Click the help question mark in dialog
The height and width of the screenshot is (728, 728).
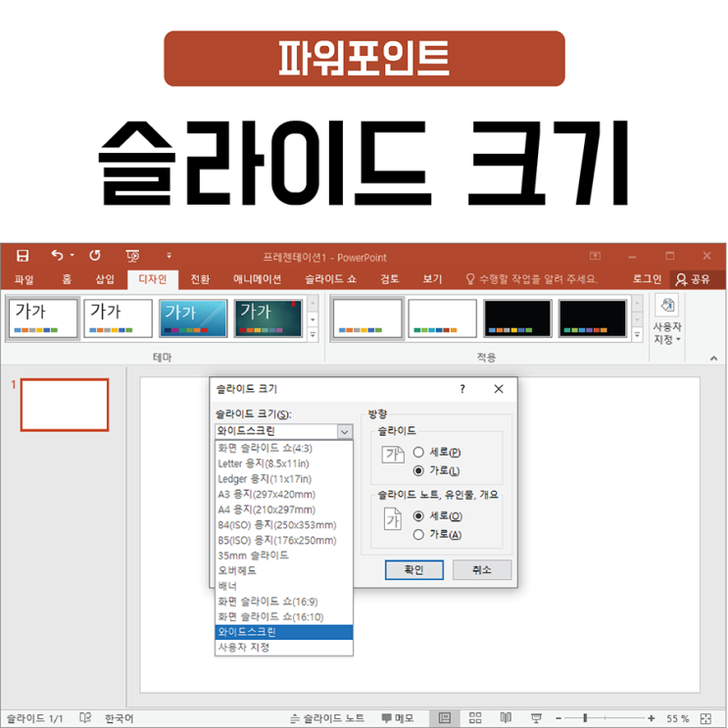pyautogui.click(x=461, y=389)
